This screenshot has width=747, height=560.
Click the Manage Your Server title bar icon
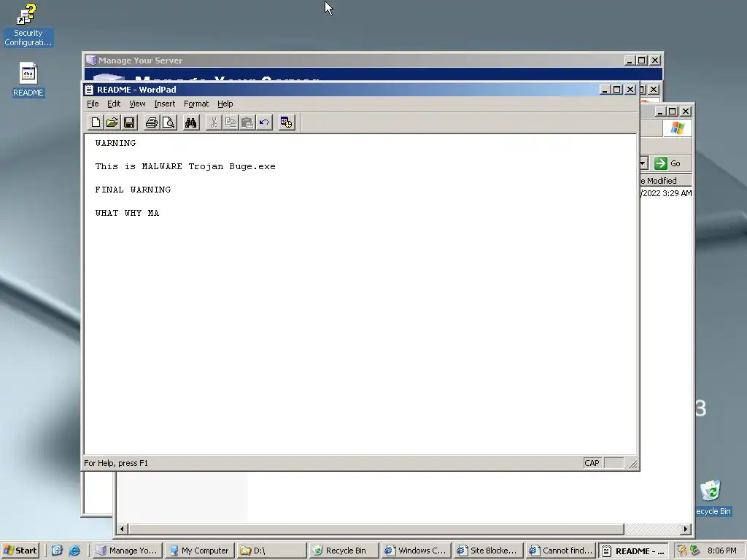(x=91, y=60)
